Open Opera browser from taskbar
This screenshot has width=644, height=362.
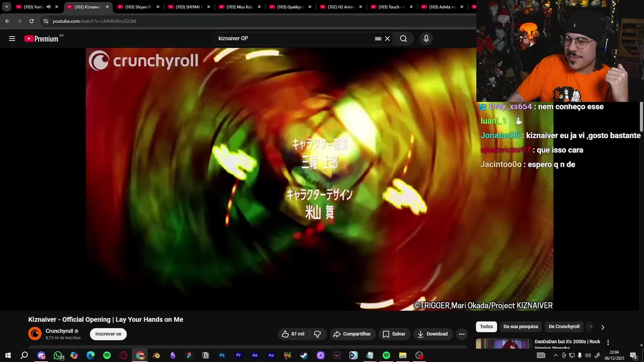pos(123,355)
